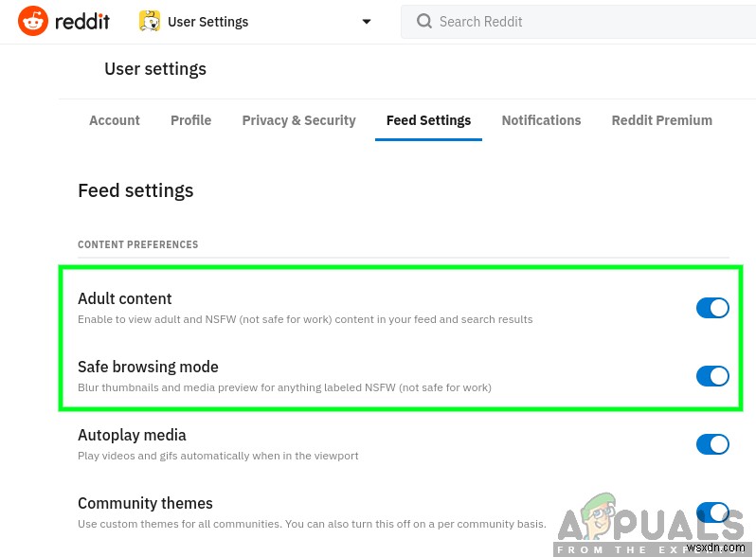Click the Reddit Snoo logo icon
Viewport: 756px width, 557px height.
[x=33, y=21]
